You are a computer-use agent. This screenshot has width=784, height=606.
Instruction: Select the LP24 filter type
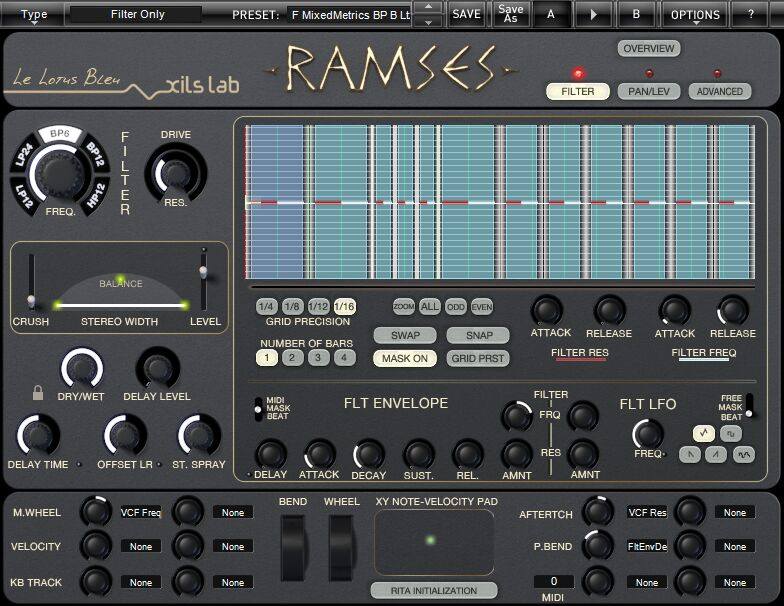pos(24,154)
